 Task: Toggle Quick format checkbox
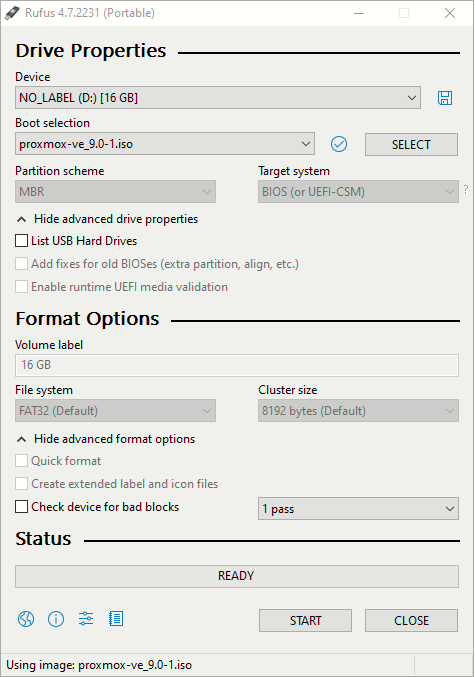[x=22, y=461]
